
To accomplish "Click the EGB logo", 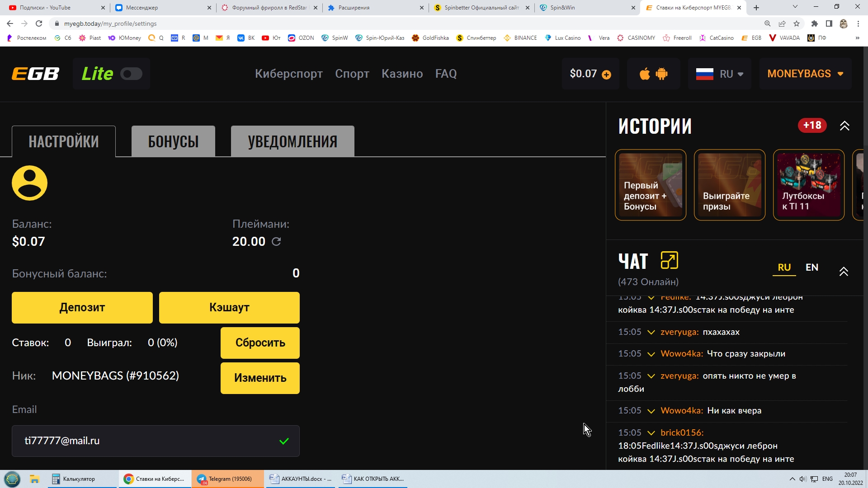I will [x=35, y=74].
